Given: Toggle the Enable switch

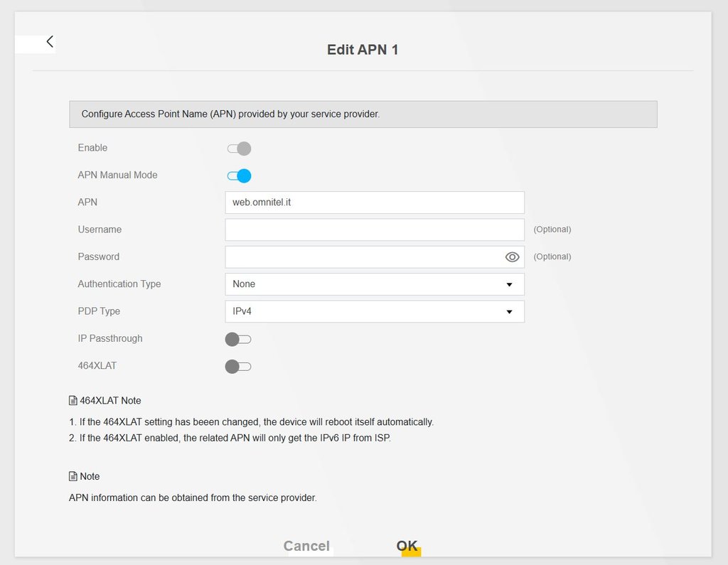Looking at the screenshot, I should pyautogui.click(x=239, y=149).
